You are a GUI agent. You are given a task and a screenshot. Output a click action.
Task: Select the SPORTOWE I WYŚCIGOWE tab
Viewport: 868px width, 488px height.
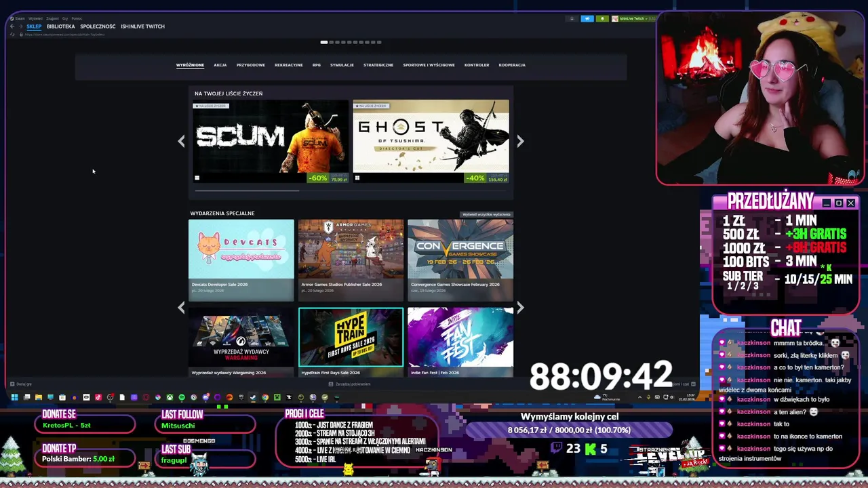(429, 65)
